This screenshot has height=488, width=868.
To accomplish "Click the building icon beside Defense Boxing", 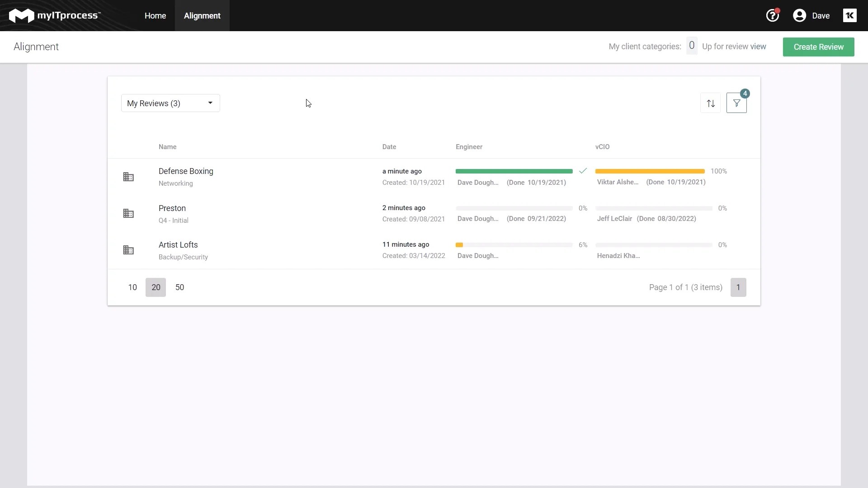I will click(129, 177).
